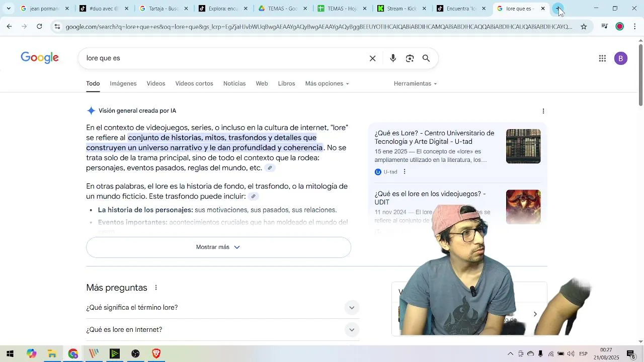Screen dimensions: 644x362
Task: Show hidden tray icons chevron
Action: pyautogui.click(x=510, y=354)
